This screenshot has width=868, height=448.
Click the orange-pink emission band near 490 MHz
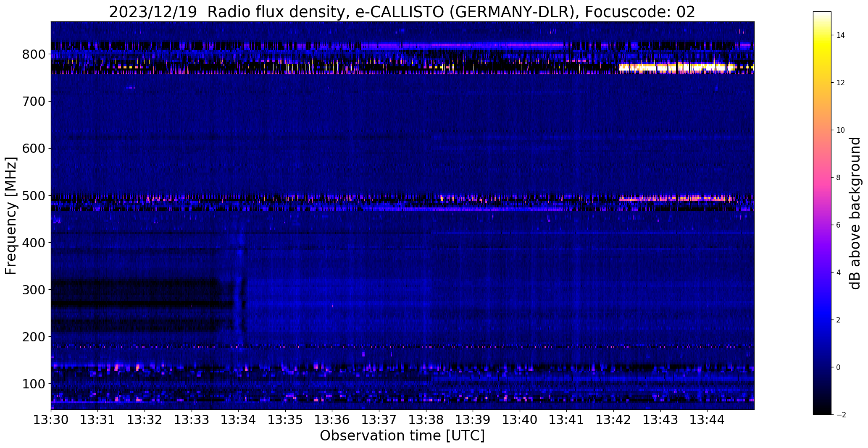coord(676,199)
